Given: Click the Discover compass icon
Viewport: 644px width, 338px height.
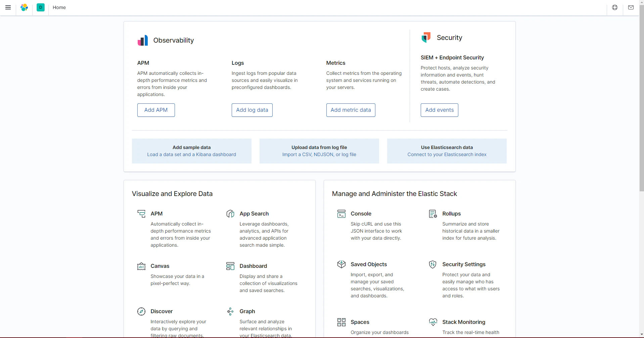Looking at the screenshot, I should [x=141, y=311].
